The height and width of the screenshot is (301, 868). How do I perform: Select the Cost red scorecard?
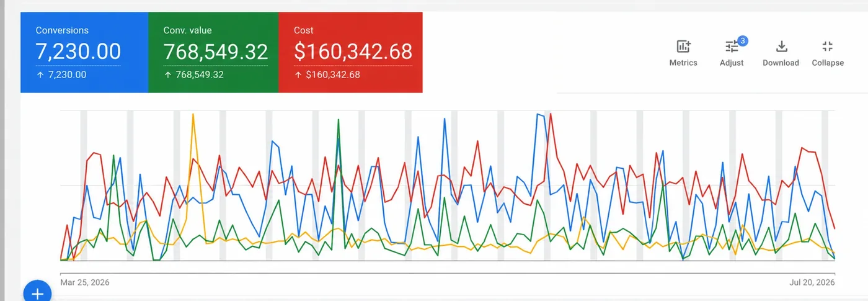tap(350, 52)
